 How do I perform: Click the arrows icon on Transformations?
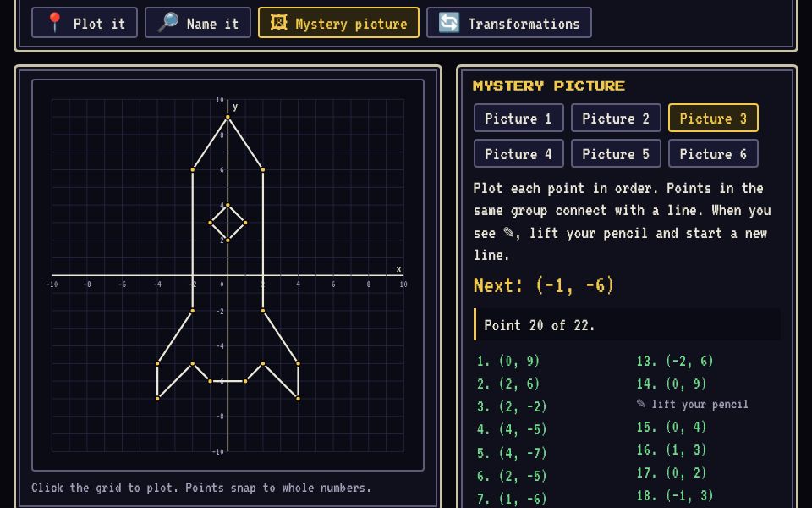tap(449, 23)
